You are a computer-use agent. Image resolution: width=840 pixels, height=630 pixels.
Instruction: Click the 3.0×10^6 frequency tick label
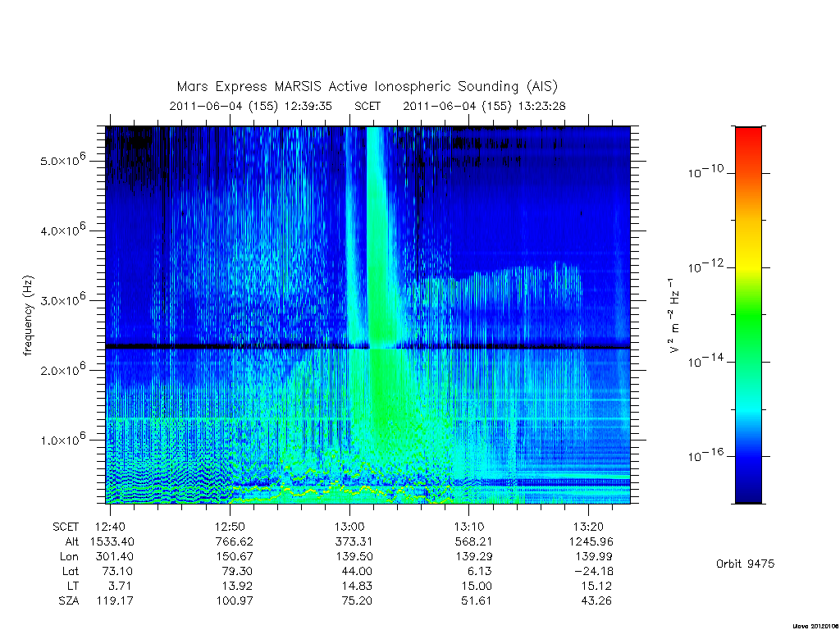pyautogui.click(x=62, y=299)
